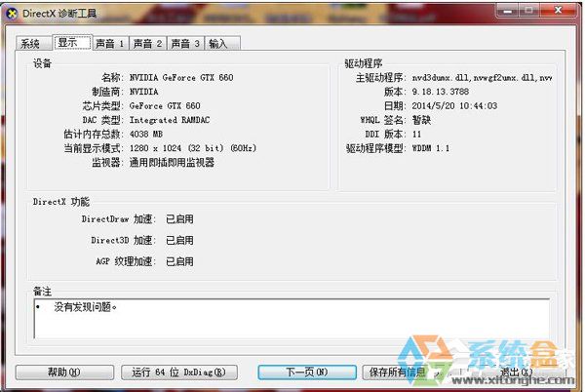The image size is (585, 392).
Task: Click the monitor value 通用即插即用监视器
Action: coord(172,162)
